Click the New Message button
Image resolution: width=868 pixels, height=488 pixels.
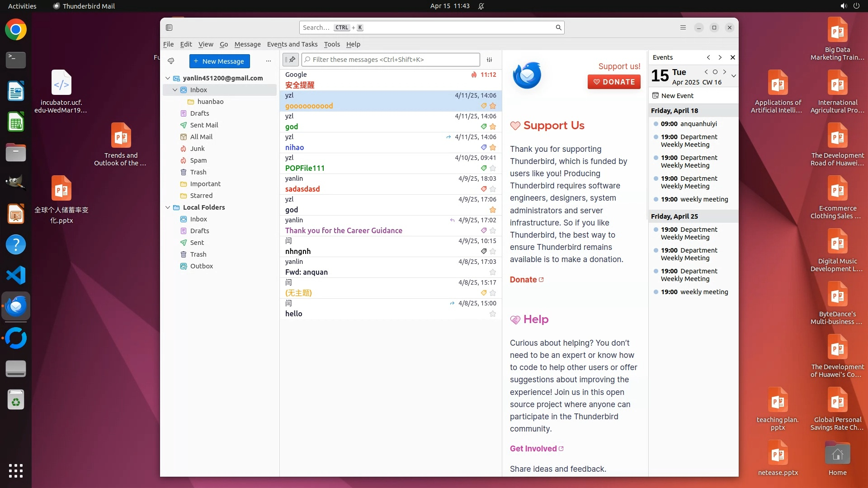click(219, 61)
